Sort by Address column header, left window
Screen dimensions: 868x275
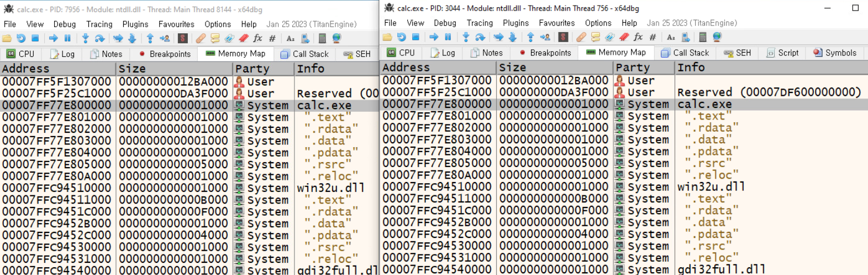58,69
